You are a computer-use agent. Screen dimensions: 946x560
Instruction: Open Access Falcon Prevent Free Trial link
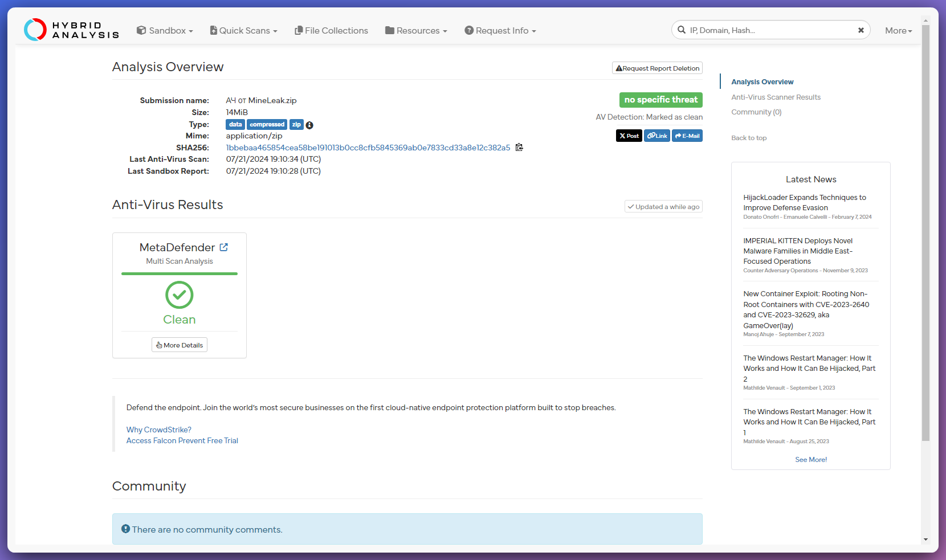point(182,441)
